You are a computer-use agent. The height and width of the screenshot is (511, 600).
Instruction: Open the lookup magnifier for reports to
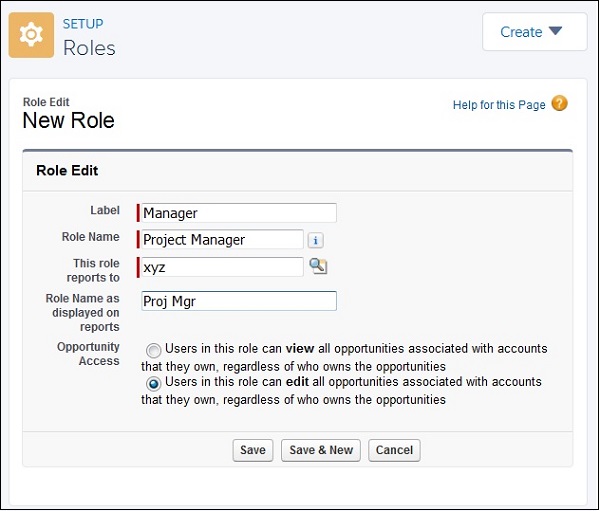[x=318, y=266]
